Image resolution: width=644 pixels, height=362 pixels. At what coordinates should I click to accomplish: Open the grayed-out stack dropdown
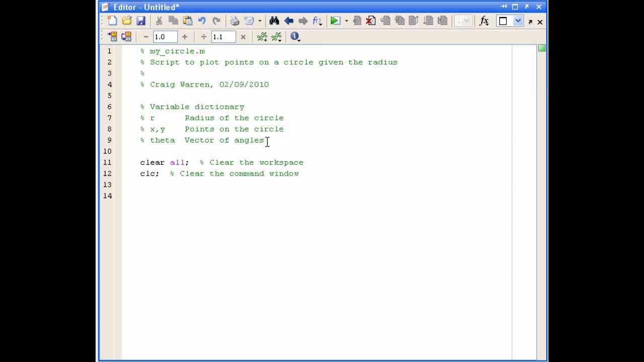coord(463,21)
